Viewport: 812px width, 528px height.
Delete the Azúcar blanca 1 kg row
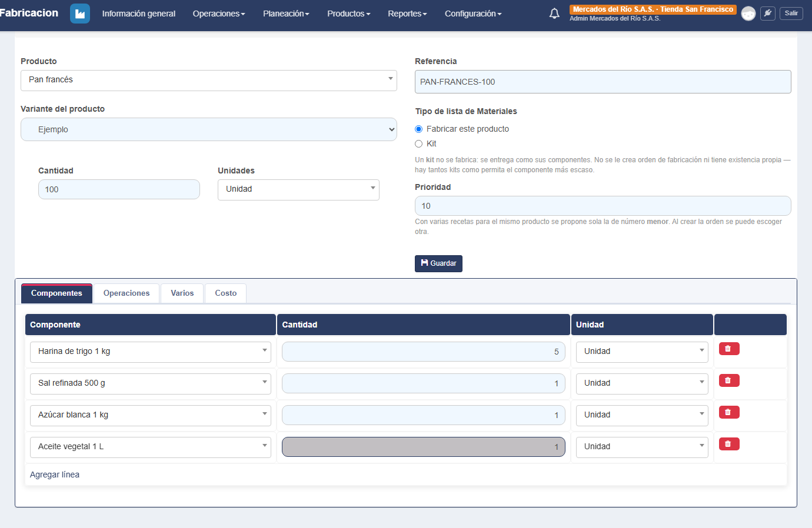click(729, 412)
